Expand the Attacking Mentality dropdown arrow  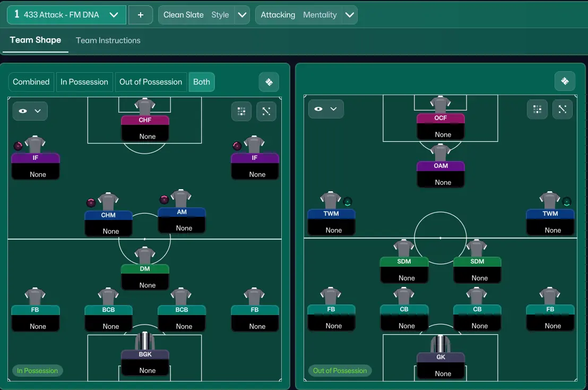[350, 15]
